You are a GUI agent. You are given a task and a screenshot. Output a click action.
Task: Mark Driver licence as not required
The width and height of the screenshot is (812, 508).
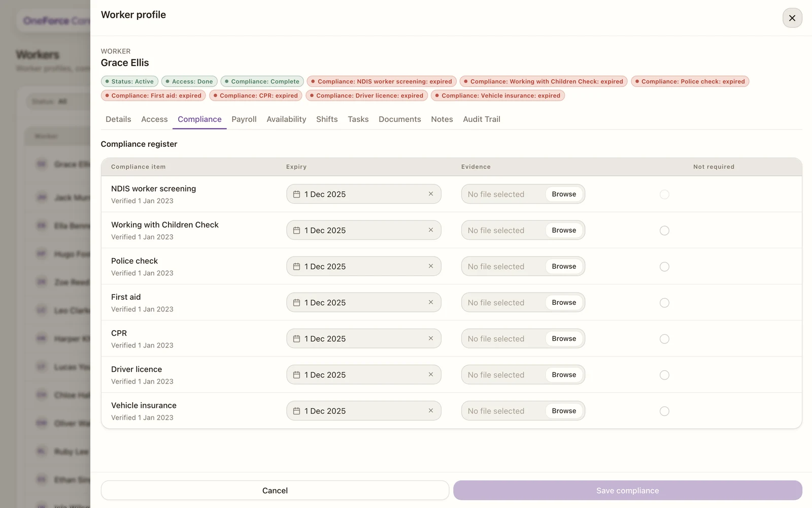coord(664,374)
